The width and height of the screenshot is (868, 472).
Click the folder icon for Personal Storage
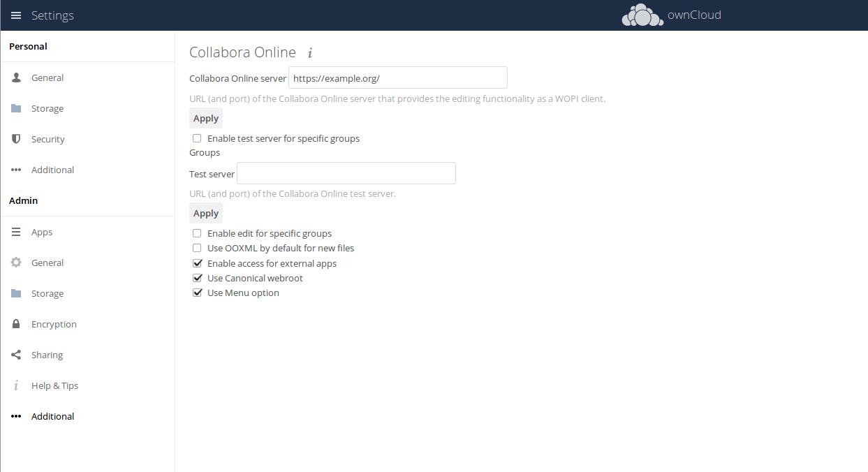(16, 108)
